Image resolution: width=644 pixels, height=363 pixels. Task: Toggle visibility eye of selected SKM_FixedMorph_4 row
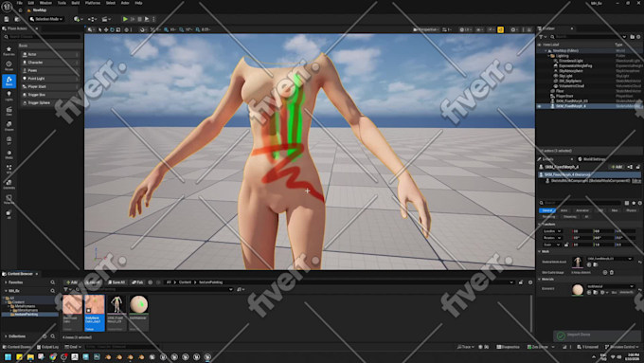click(x=539, y=106)
